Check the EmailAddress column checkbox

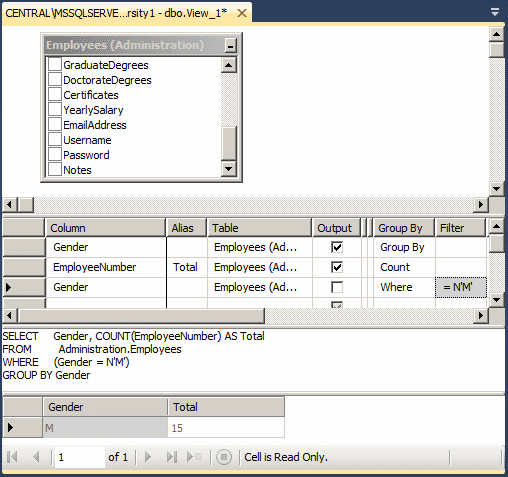[x=55, y=125]
